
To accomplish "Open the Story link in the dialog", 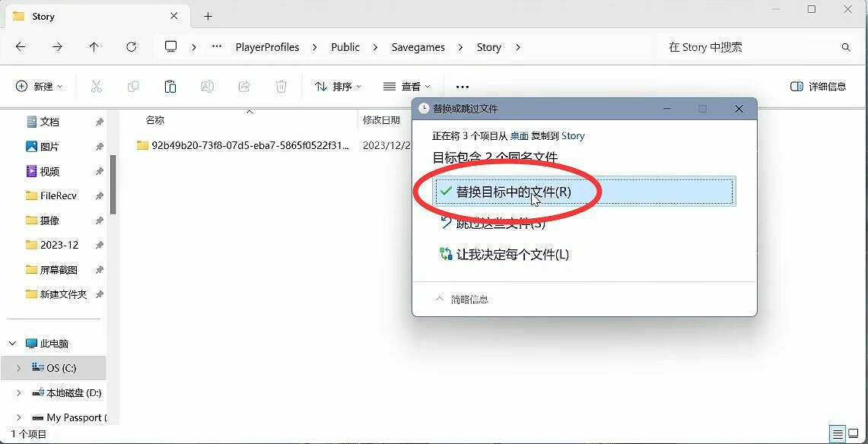I will (x=573, y=135).
